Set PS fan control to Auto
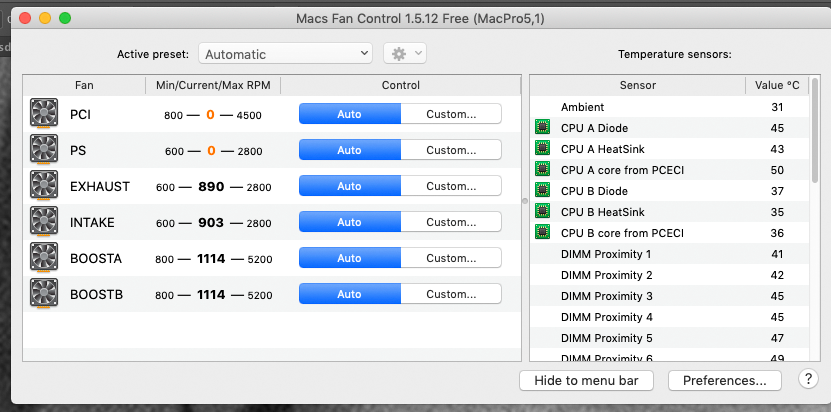The width and height of the screenshot is (831, 412). point(350,150)
